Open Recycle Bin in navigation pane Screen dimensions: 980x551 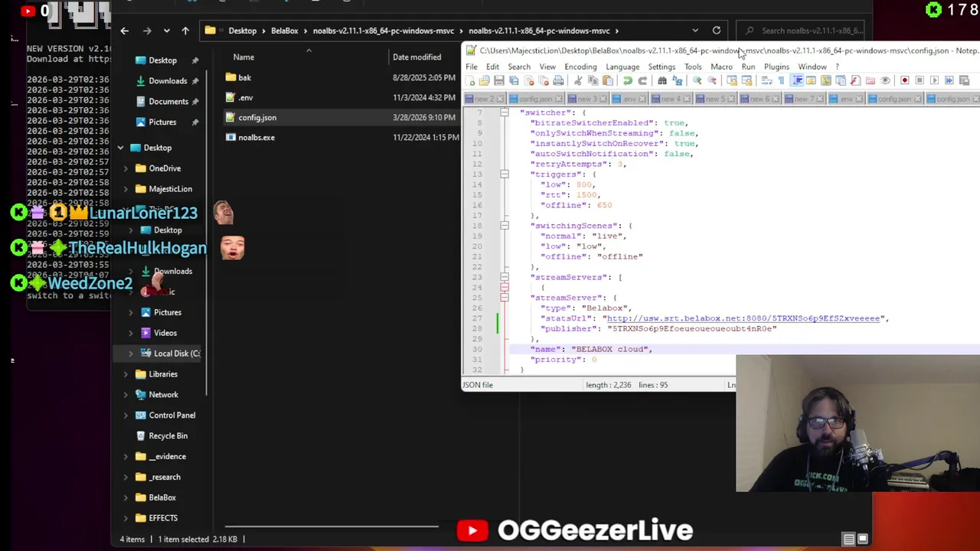(168, 436)
